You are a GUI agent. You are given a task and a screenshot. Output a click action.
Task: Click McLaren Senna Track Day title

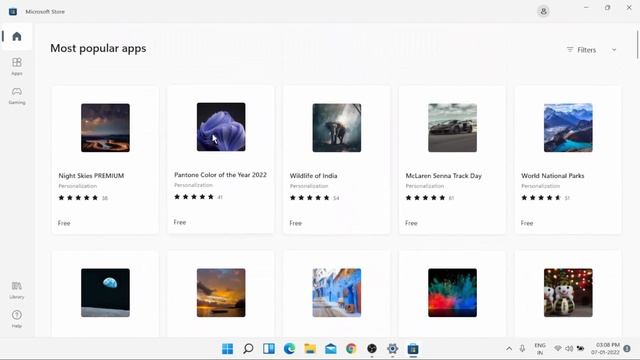(444, 176)
